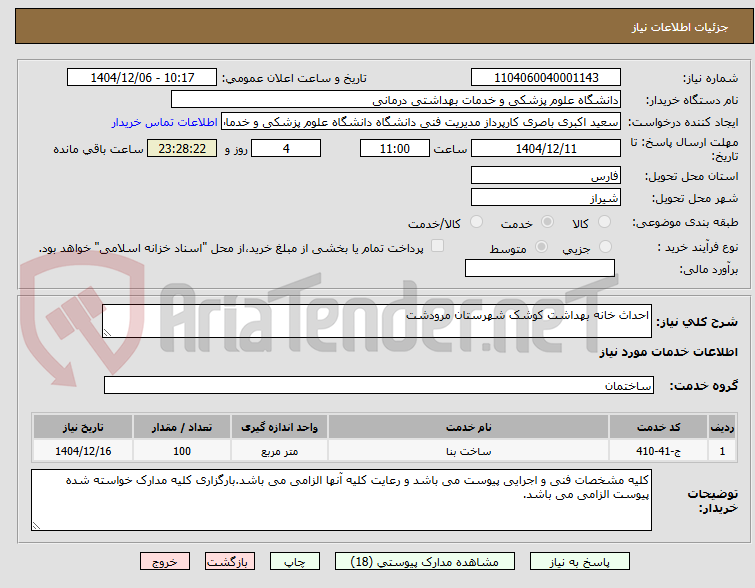The width and height of the screenshot is (755, 588).
Task: Click the announcement date field 1404/12/06 - 10:17
Action: point(142,78)
